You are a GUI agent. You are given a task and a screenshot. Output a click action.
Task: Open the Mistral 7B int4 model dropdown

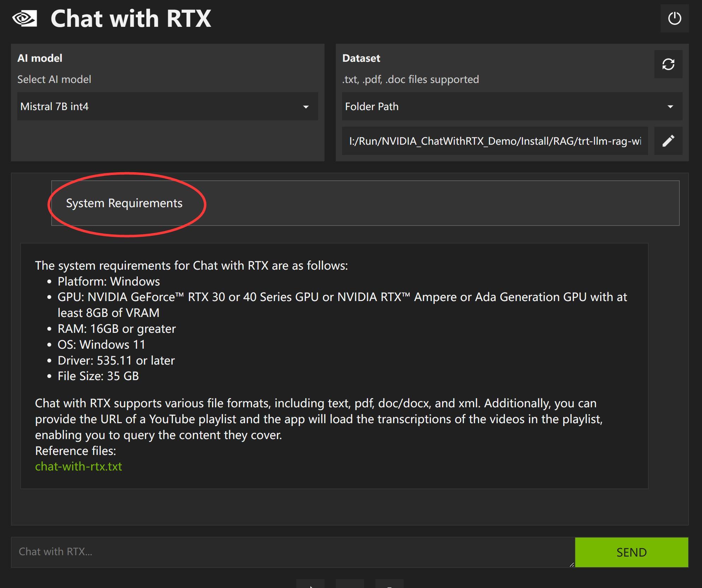(167, 106)
